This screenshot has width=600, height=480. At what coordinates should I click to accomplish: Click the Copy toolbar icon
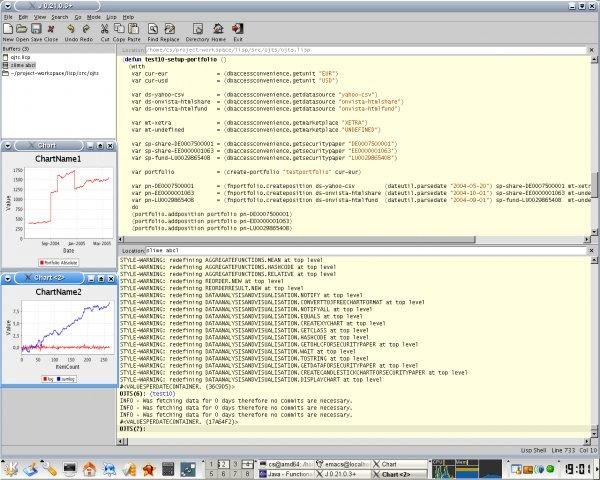click(119, 29)
